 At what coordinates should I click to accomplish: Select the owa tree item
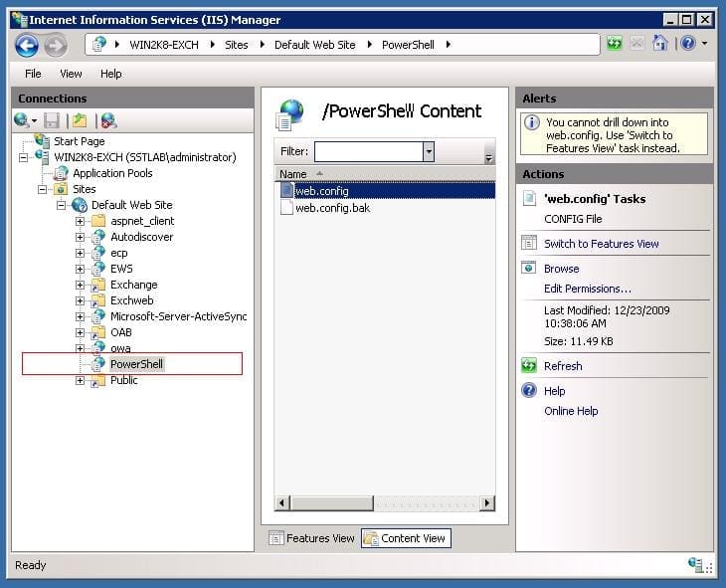pos(120,348)
